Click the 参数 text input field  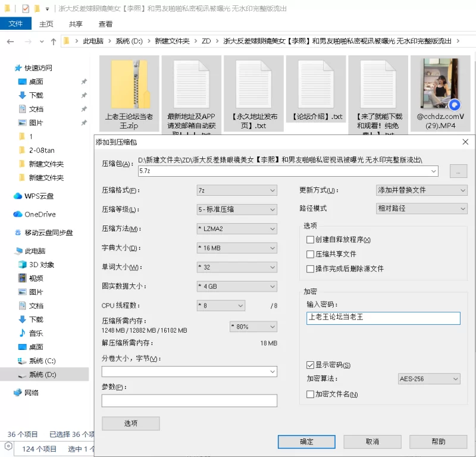(189, 400)
